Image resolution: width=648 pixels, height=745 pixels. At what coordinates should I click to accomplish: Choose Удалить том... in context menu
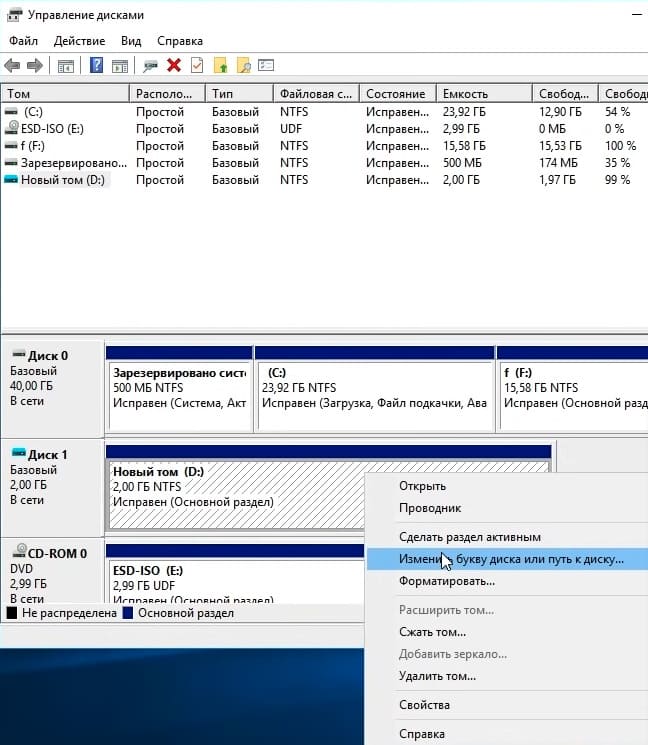[437, 676]
